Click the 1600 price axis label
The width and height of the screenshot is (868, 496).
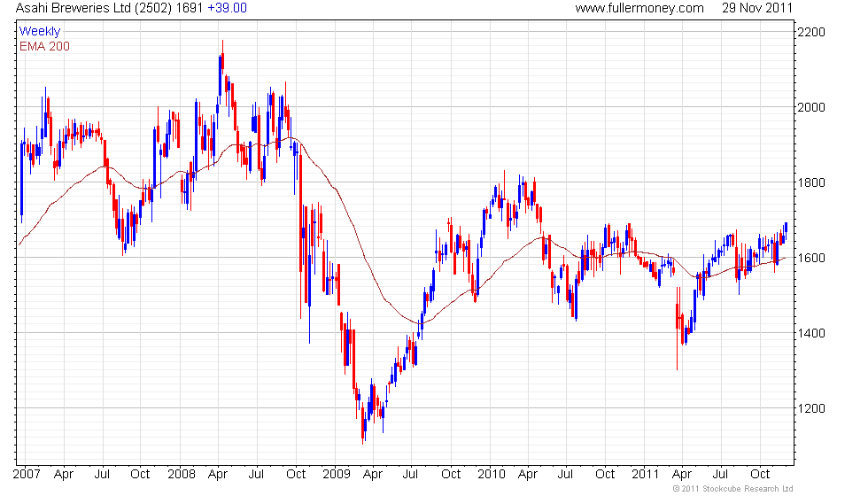[x=811, y=258]
